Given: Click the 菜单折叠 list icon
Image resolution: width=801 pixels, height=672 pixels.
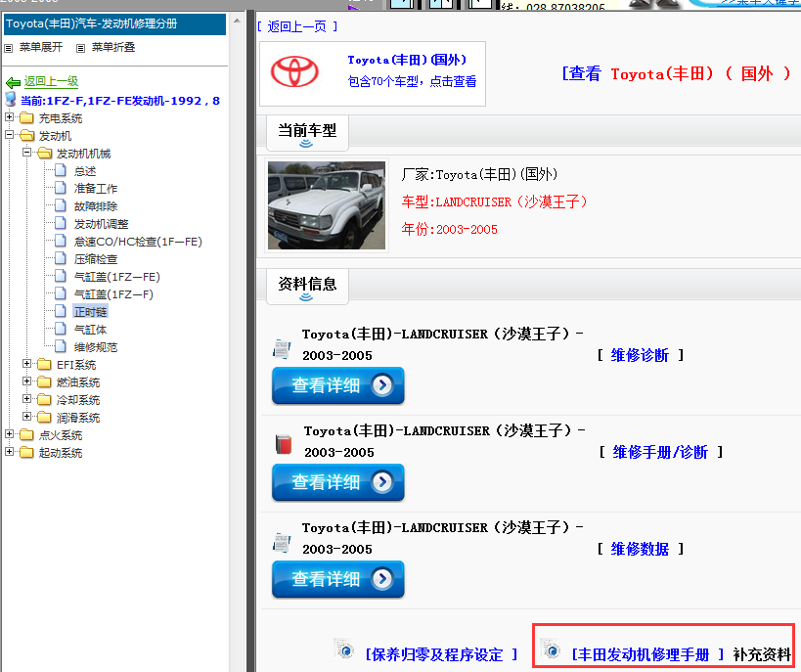Looking at the screenshot, I should (80, 48).
